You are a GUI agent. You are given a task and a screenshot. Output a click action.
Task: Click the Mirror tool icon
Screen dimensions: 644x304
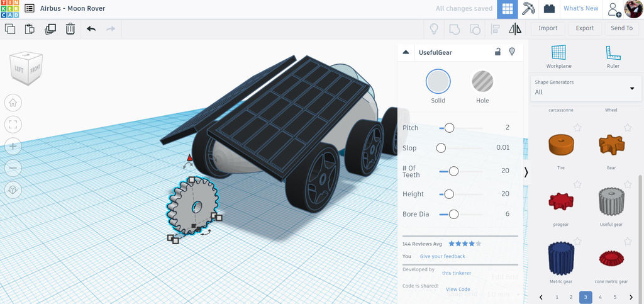[515, 29]
